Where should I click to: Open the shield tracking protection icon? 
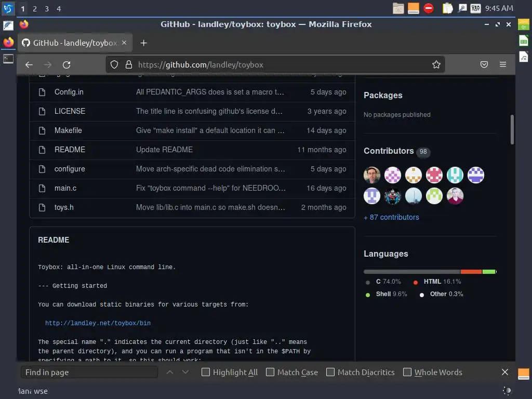click(x=114, y=64)
